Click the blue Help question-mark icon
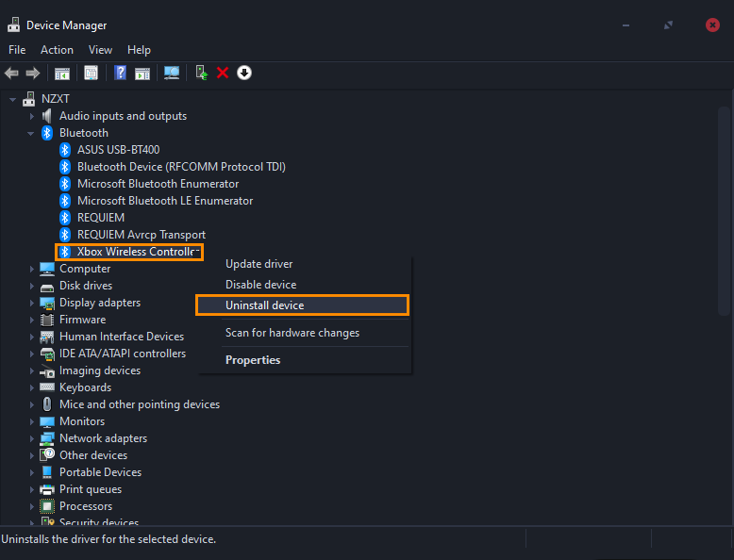The width and height of the screenshot is (734, 560). coord(121,73)
